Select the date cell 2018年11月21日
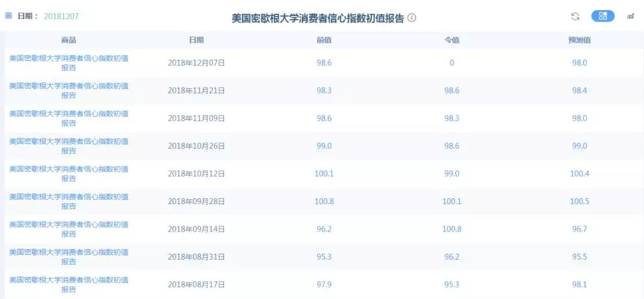This screenshot has width=644, height=299. [196, 91]
